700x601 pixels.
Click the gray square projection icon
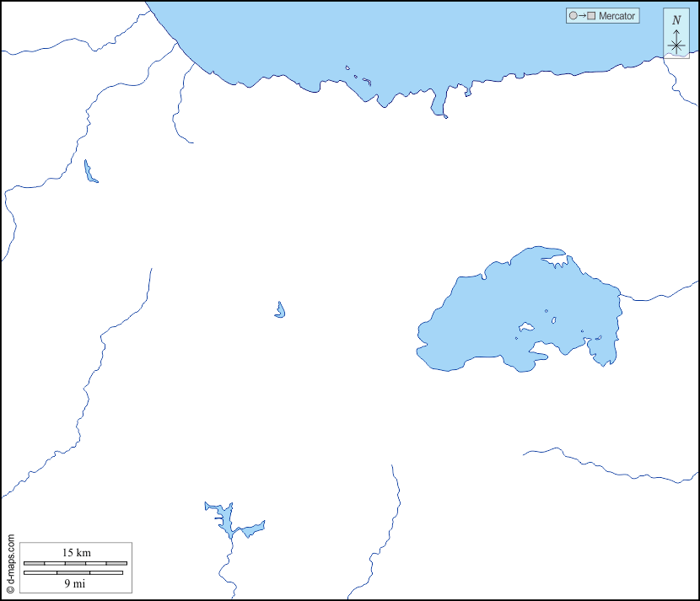591,16
